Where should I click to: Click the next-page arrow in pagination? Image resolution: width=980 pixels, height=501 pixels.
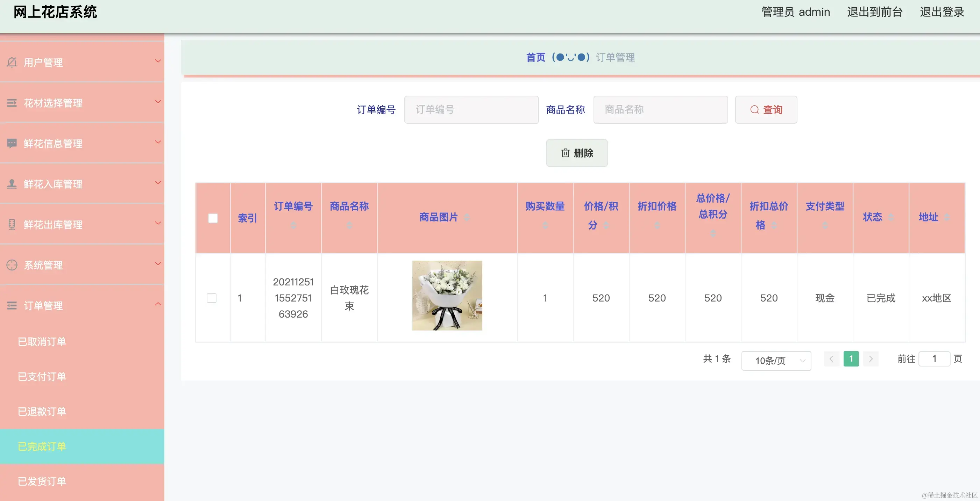(871, 358)
